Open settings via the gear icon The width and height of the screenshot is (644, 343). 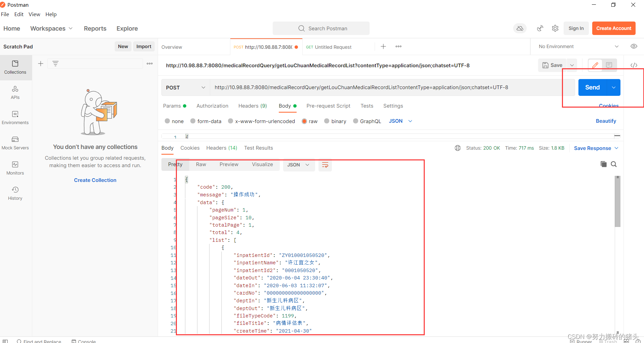pos(555,28)
